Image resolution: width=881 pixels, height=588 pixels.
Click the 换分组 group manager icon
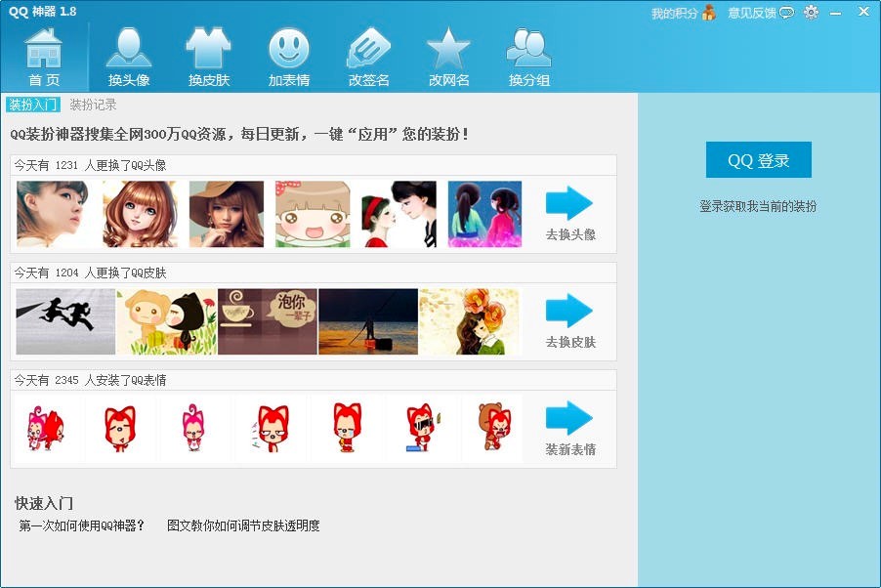click(x=527, y=54)
